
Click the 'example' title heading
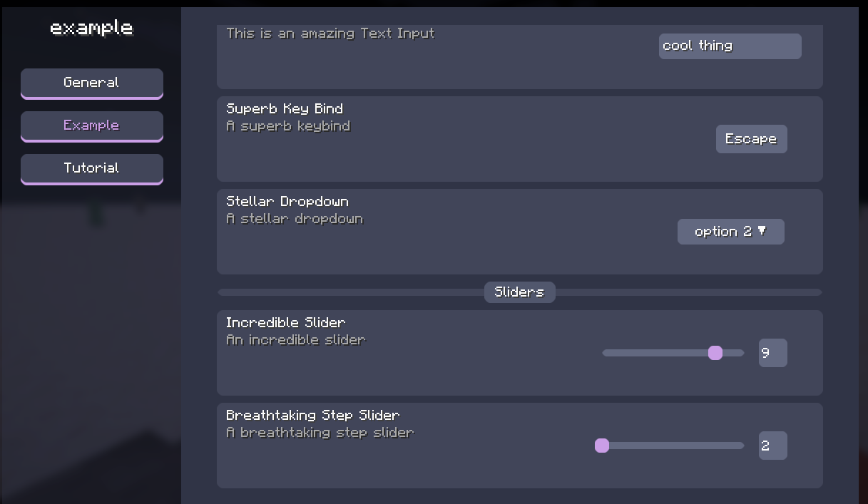pyautogui.click(x=91, y=29)
